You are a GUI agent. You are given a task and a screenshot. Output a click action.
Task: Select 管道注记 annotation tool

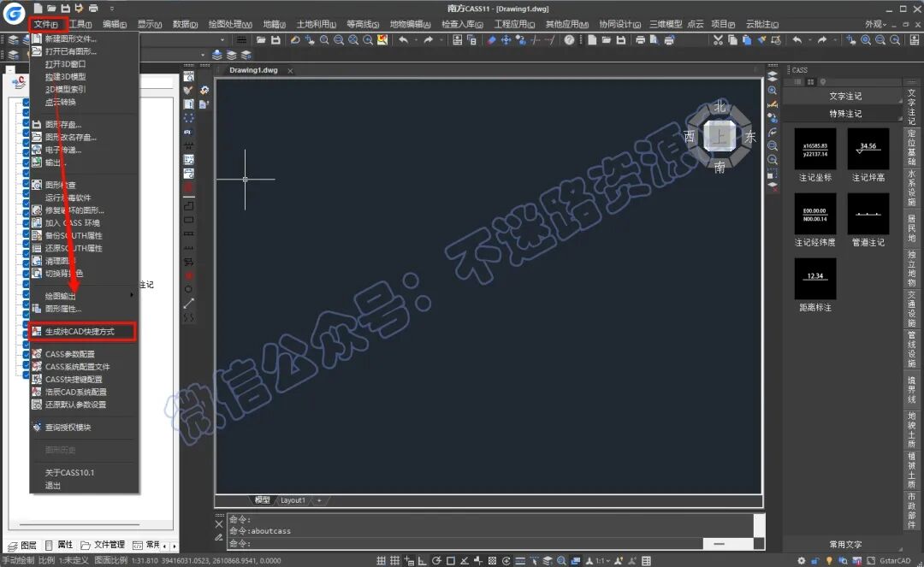point(868,214)
